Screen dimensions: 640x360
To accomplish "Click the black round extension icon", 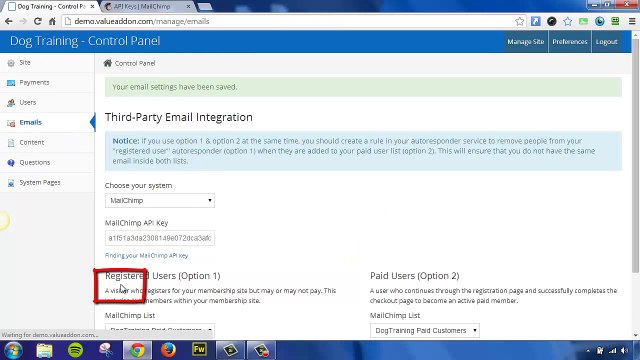I will 551,21.
